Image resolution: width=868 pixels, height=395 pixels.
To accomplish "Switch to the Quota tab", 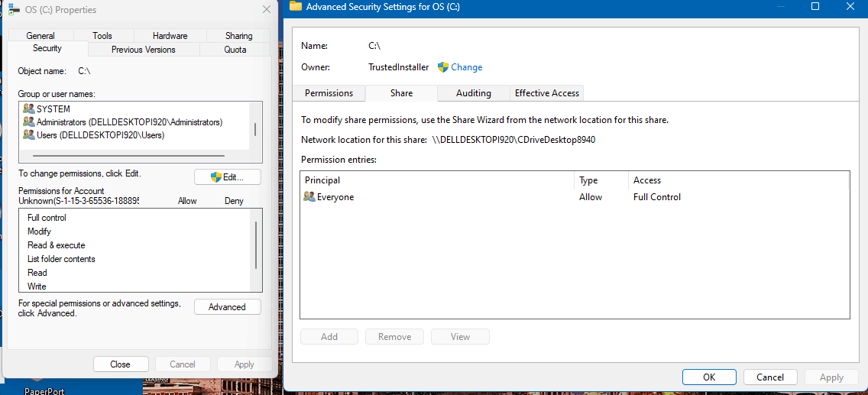I will click(x=235, y=50).
